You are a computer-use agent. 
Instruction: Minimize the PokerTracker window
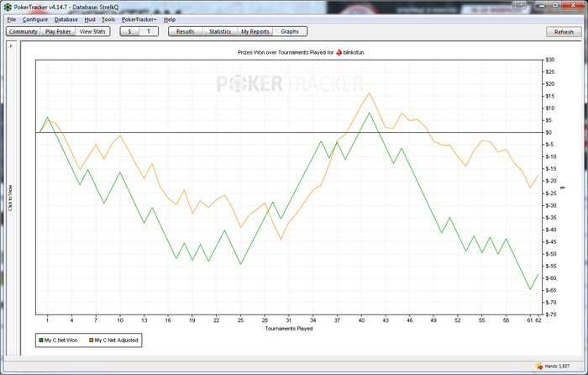[x=542, y=5]
